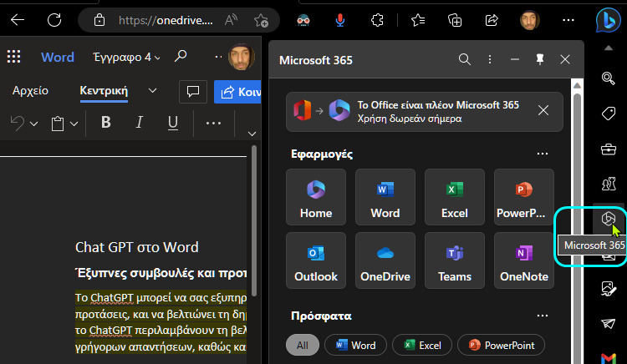Open Πρόσφατα section more options
This screenshot has height=364, width=627.
click(x=543, y=316)
